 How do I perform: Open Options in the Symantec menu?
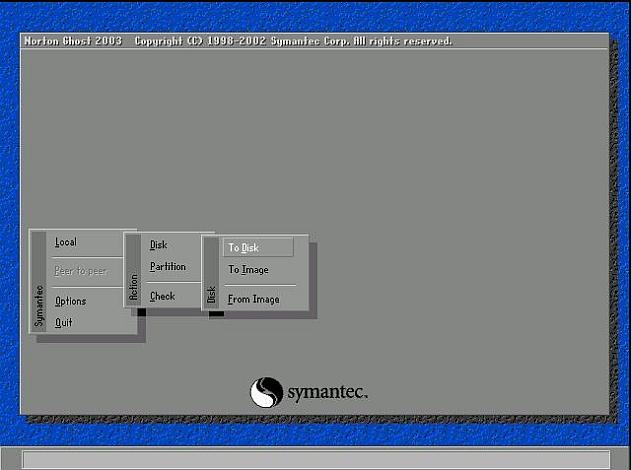click(x=70, y=301)
